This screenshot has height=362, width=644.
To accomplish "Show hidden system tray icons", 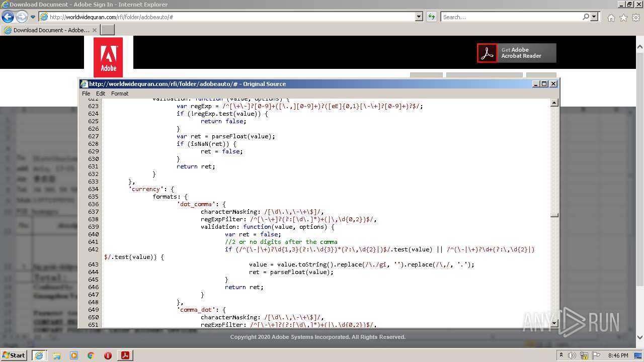I will (x=561, y=355).
